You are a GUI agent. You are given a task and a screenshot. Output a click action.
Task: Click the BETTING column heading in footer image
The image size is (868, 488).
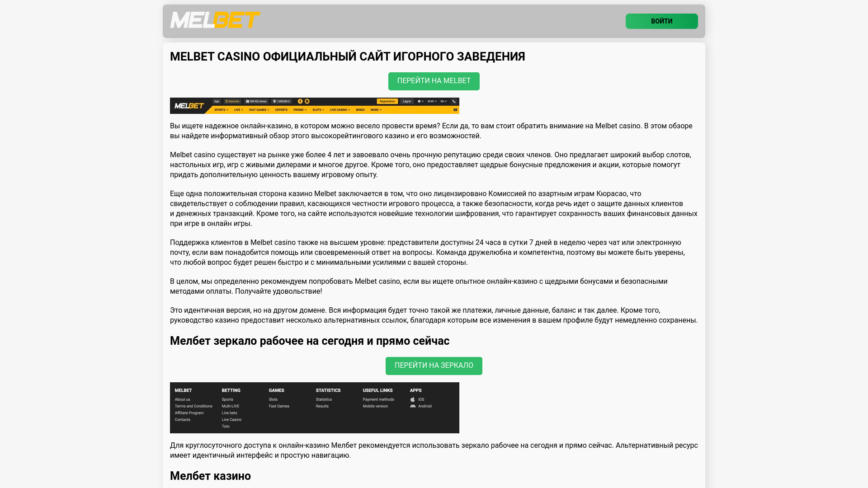coord(231,390)
